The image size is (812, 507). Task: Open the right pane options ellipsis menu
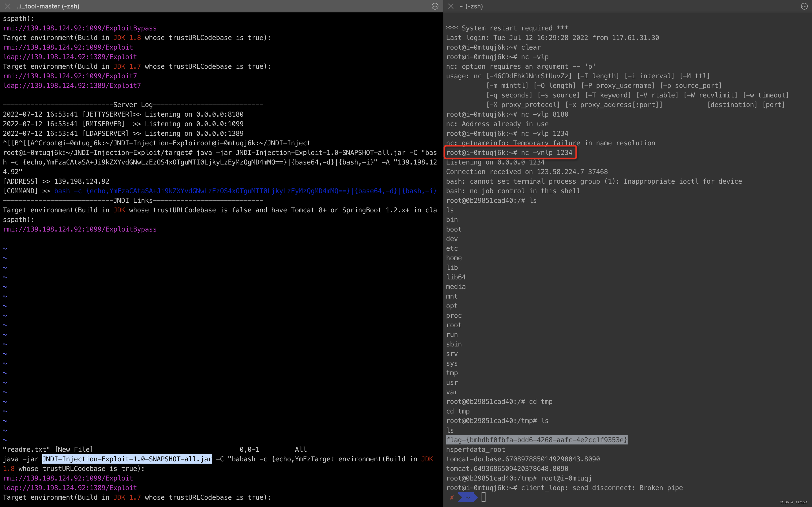coord(804,6)
